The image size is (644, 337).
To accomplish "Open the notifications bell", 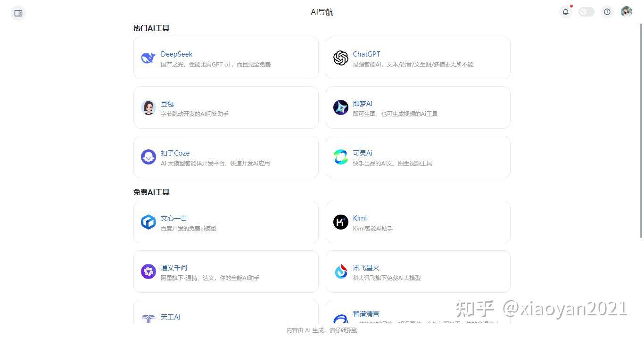I will click(566, 12).
